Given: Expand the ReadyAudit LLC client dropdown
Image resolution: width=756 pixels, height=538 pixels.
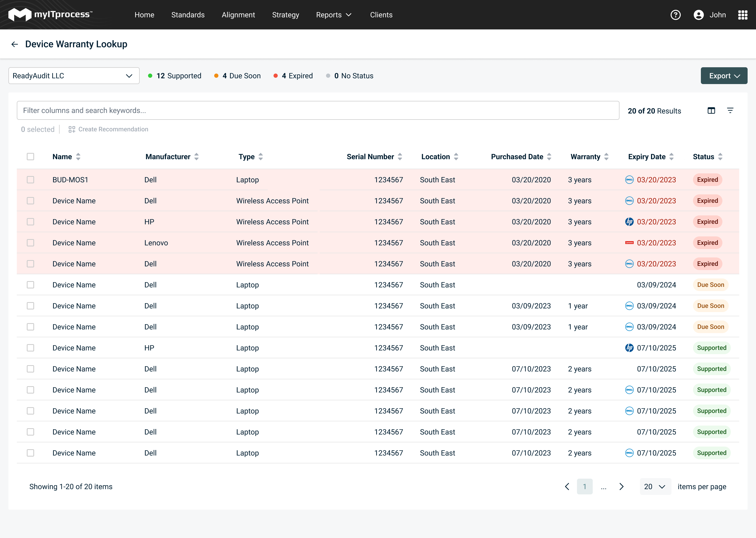Looking at the screenshot, I should 74,76.
